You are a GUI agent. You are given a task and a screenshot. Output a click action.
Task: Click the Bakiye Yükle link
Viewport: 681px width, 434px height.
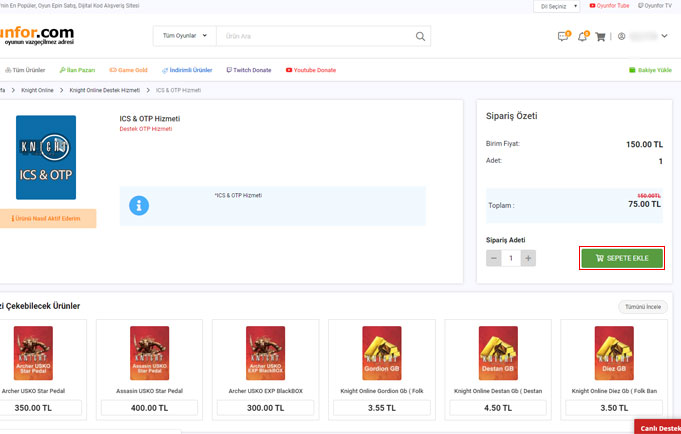[x=650, y=70]
